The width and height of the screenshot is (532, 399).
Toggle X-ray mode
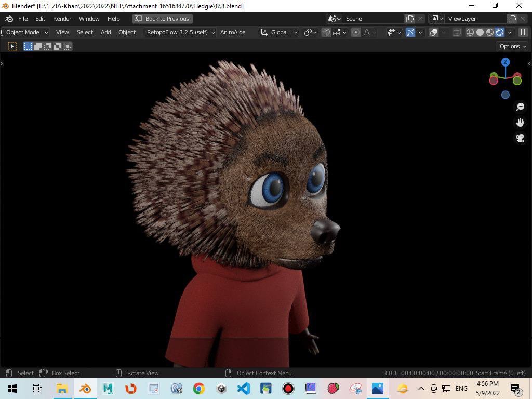(x=457, y=32)
